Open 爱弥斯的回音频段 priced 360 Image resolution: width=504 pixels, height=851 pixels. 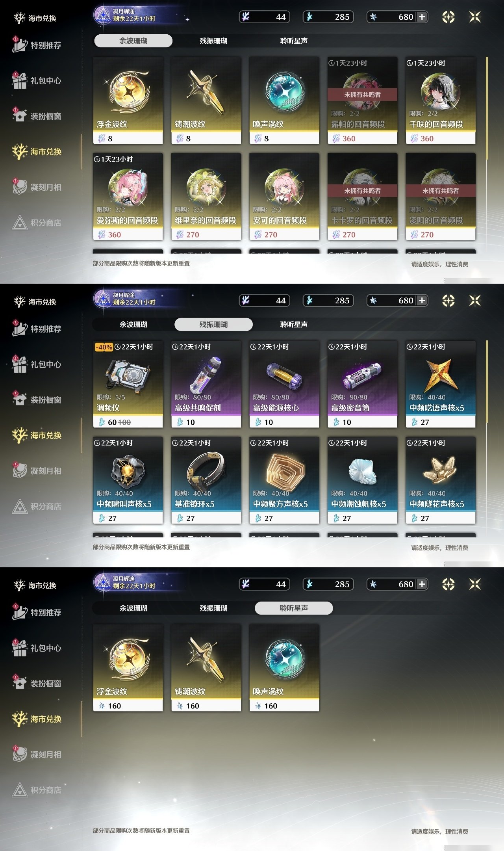pyautogui.click(x=128, y=197)
